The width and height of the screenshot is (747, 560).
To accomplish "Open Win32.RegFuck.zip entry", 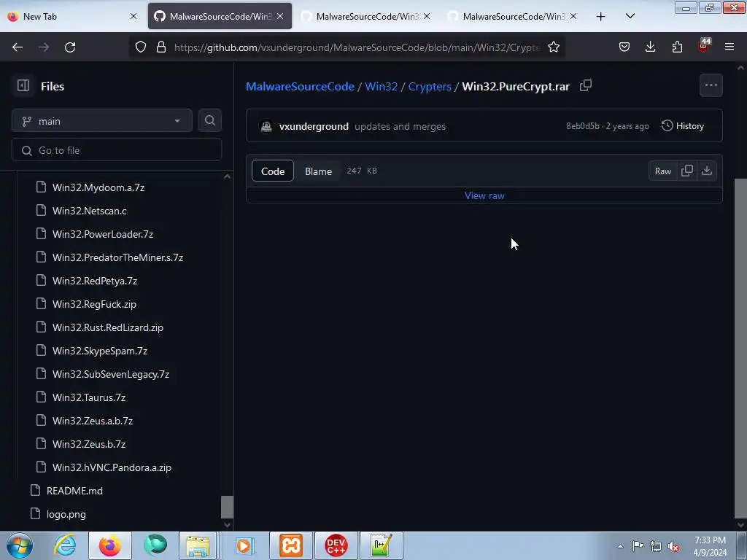I will click(x=94, y=304).
